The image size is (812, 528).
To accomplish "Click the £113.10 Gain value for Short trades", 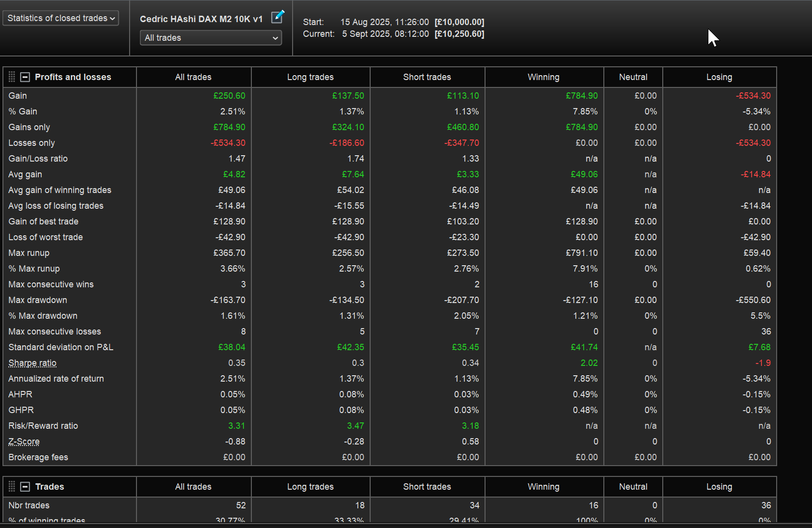I will tap(463, 96).
